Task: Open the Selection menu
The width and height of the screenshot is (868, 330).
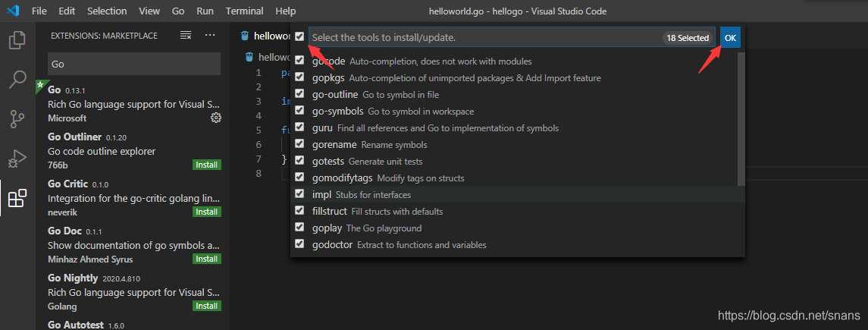Action: pyautogui.click(x=107, y=11)
